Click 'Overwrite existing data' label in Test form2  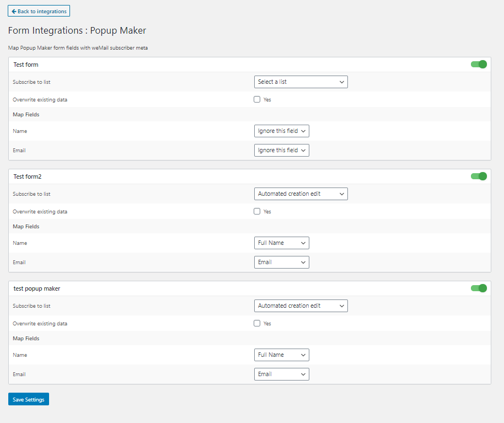coord(40,212)
